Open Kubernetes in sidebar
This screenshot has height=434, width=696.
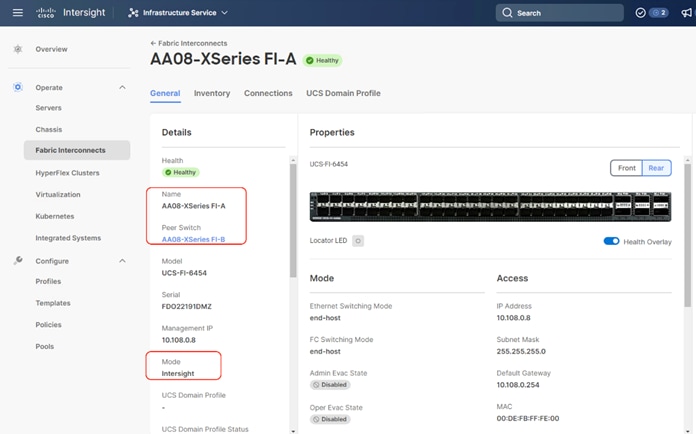[55, 216]
